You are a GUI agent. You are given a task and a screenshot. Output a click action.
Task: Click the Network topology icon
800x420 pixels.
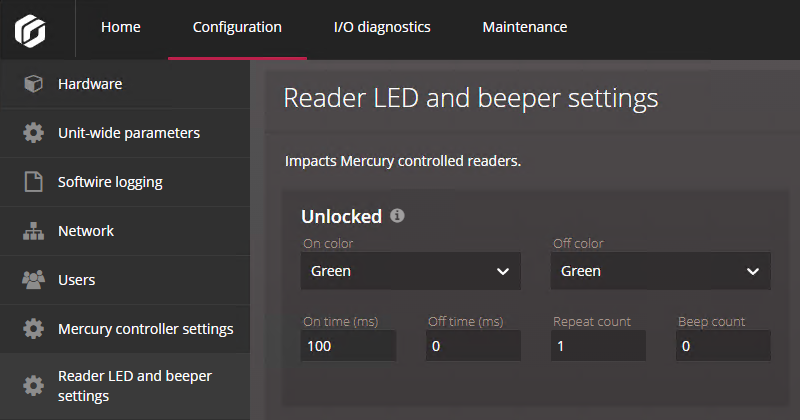(33, 231)
